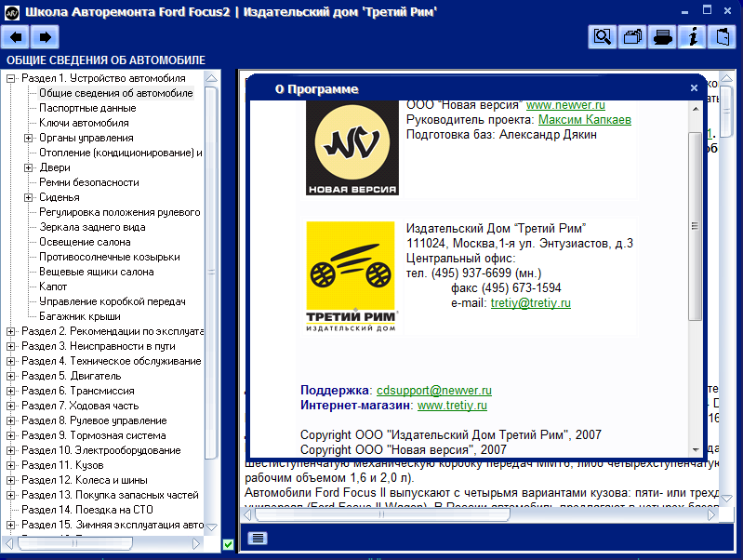Expand Раздел 9. Тормозная система
The width and height of the screenshot is (743, 560).
(10, 435)
